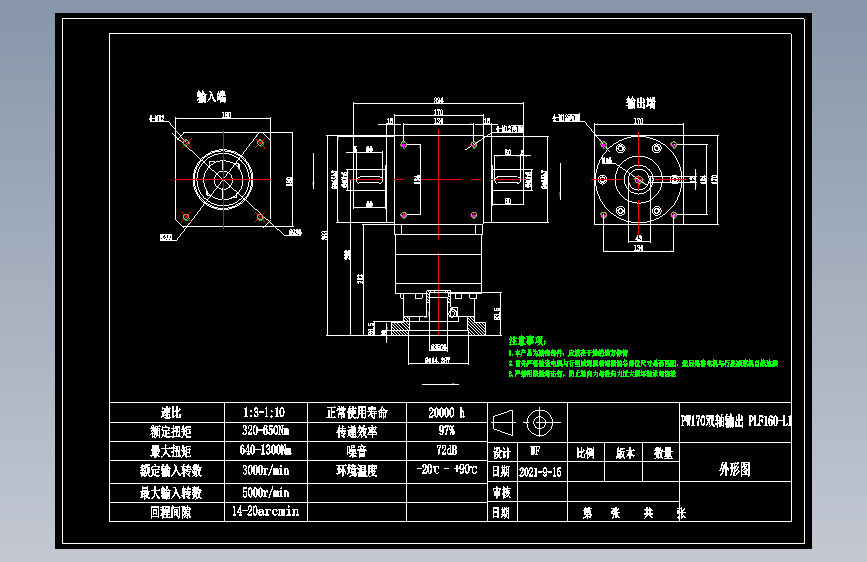Viewport: 867px width, 562px height.
Task: Click the green 注意事项 heading
Action: 527,341
